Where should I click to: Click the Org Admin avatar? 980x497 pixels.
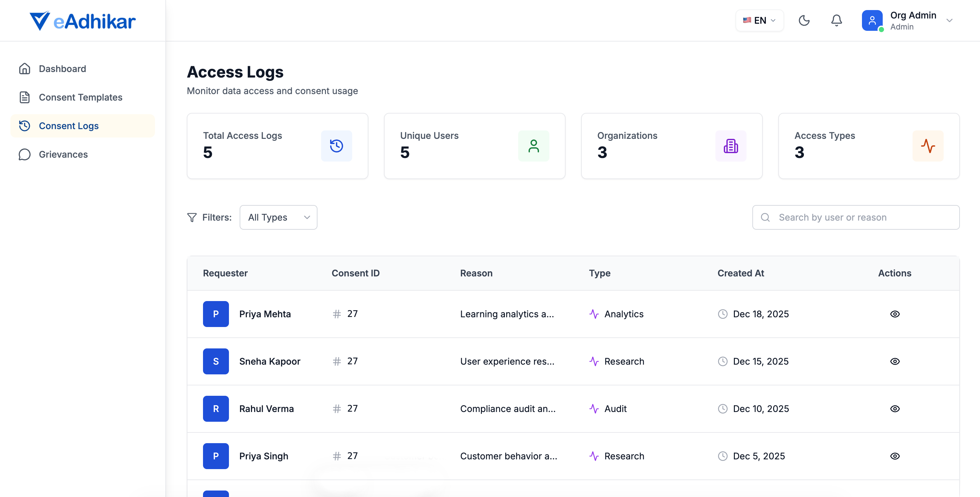pos(872,20)
